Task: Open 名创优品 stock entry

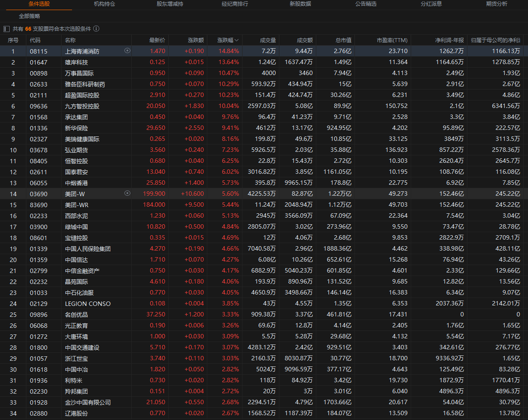Action: 76,314
